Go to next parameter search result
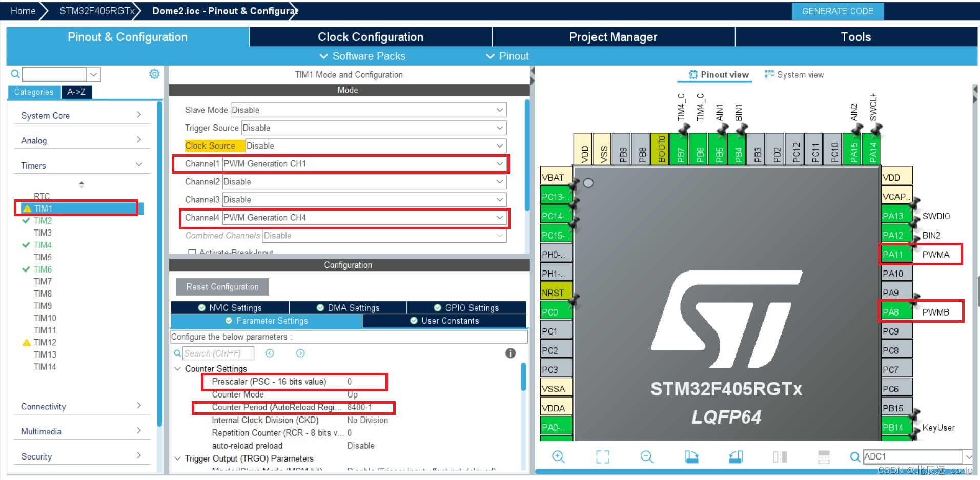 300,353
